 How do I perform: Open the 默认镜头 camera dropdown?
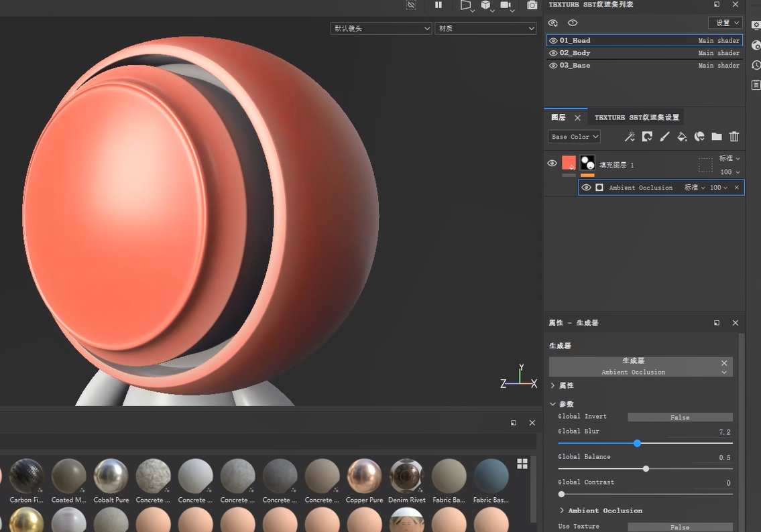(x=381, y=29)
